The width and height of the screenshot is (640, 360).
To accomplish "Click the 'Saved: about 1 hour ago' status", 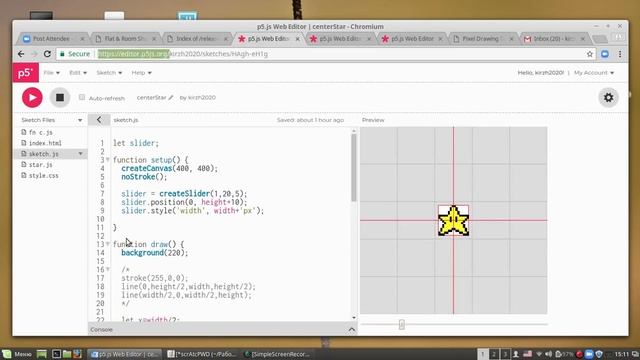I will tap(310, 120).
